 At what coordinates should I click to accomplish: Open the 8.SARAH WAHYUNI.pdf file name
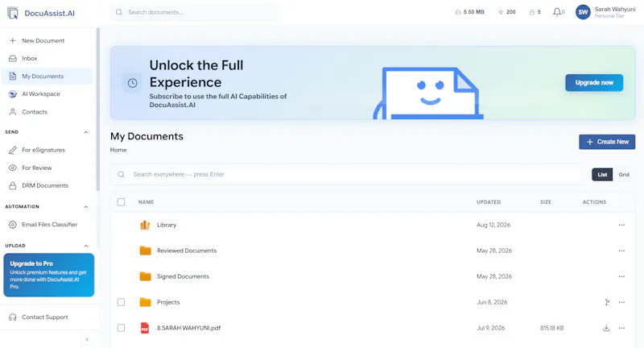[188, 328]
